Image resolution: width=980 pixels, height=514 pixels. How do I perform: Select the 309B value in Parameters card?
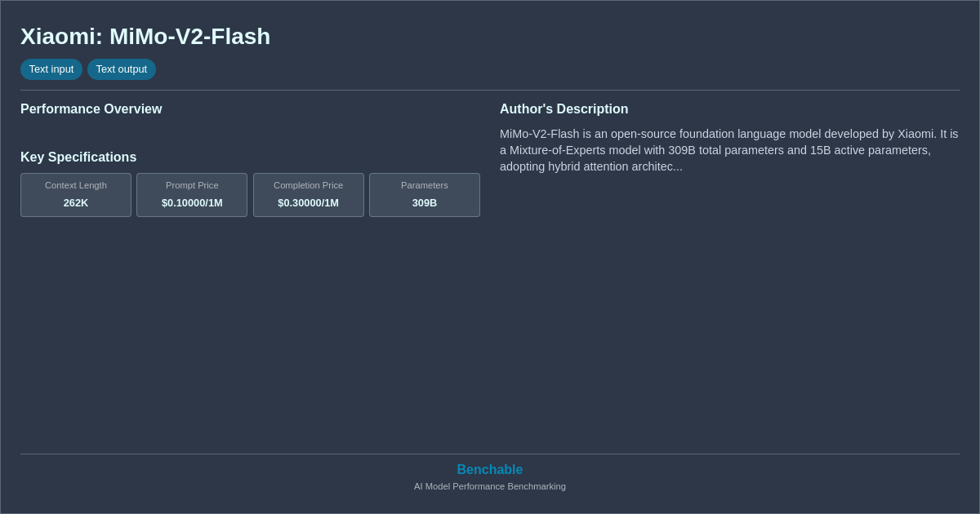click(425, 203)
